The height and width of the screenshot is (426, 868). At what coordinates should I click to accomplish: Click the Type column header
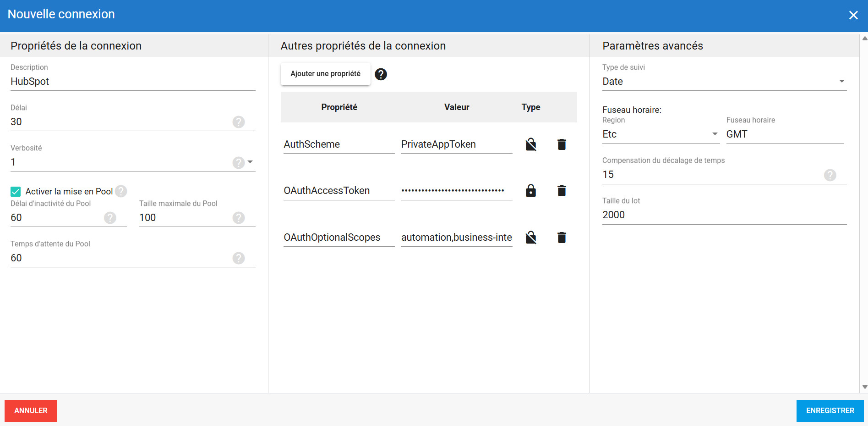tap(531, 107)
